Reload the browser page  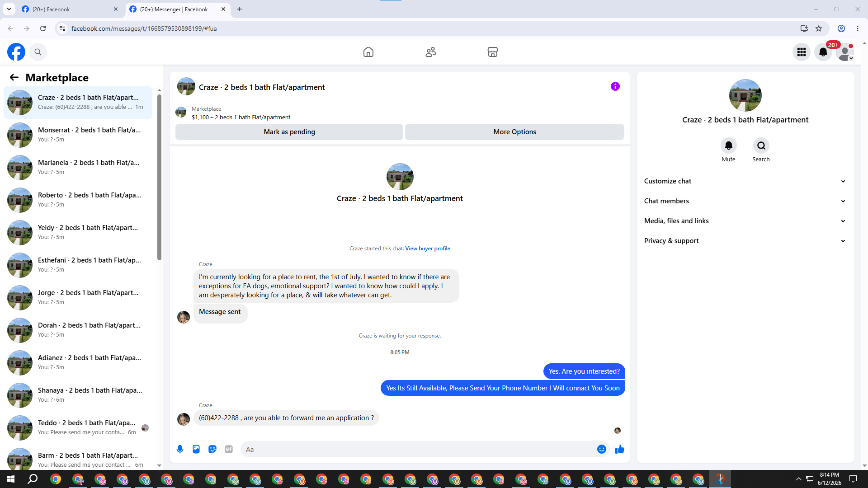coord(43,28)
